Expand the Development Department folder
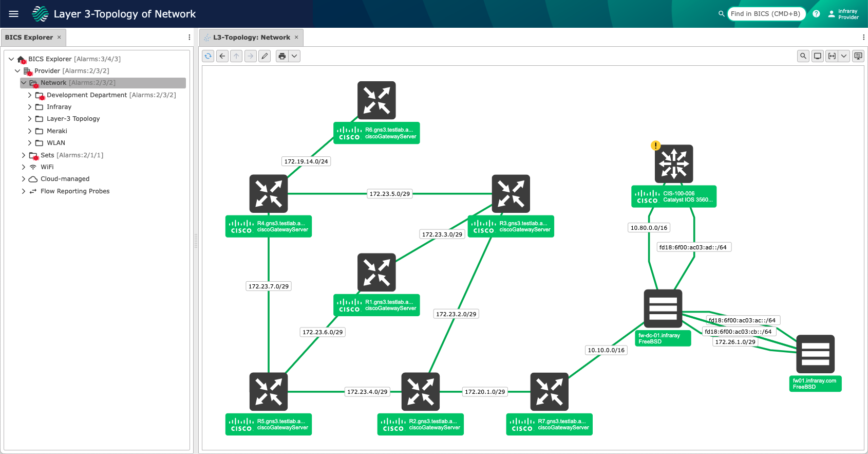868x454 pixels. 30,95
